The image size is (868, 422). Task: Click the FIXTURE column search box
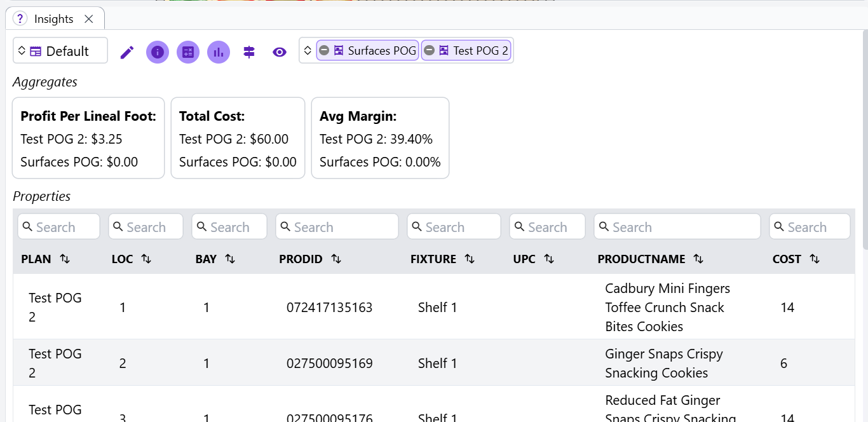(x=454, y=227)
